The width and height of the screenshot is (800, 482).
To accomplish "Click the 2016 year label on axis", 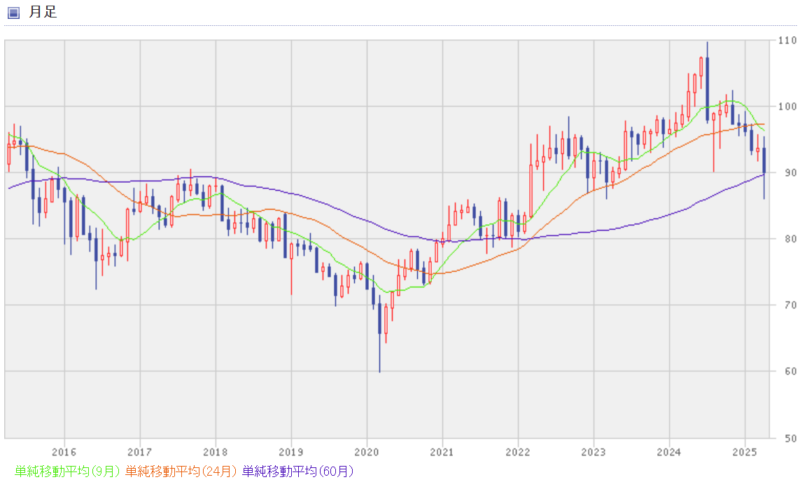I will tap(64, 452).
